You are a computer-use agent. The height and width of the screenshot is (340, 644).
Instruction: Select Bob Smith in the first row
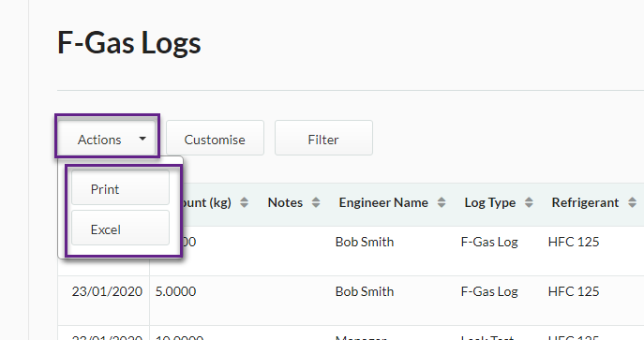point(365,242)
